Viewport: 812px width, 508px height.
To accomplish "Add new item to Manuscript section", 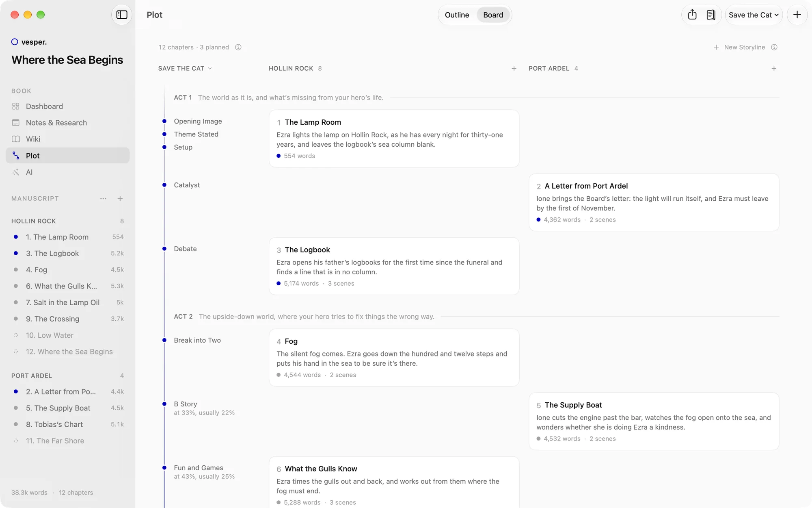I will (120, 199).
